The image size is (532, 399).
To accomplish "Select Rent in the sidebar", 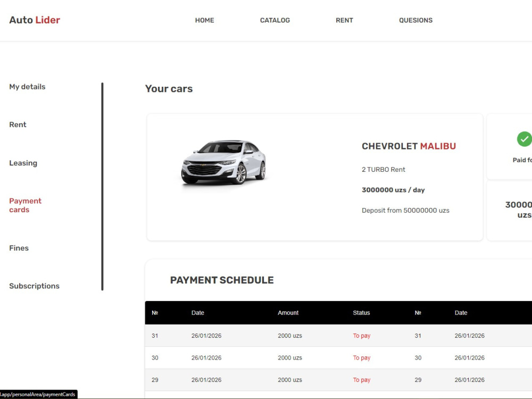I will click(x=18, y=124).
